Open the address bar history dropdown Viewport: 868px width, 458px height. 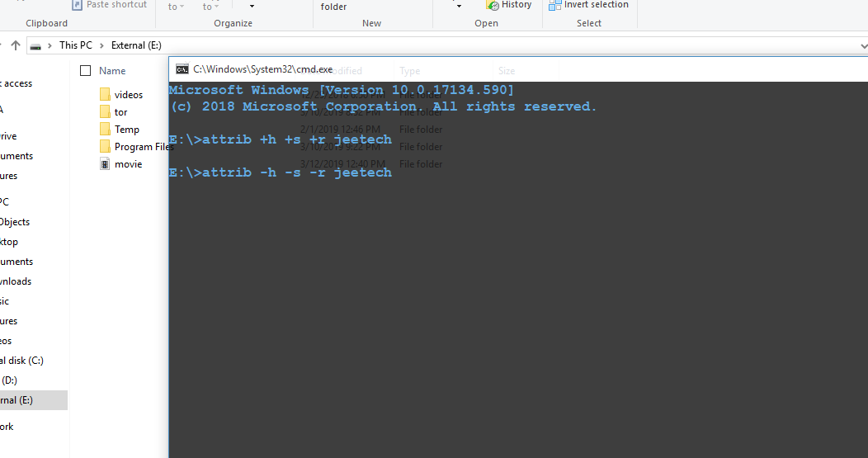pos(863,46)
